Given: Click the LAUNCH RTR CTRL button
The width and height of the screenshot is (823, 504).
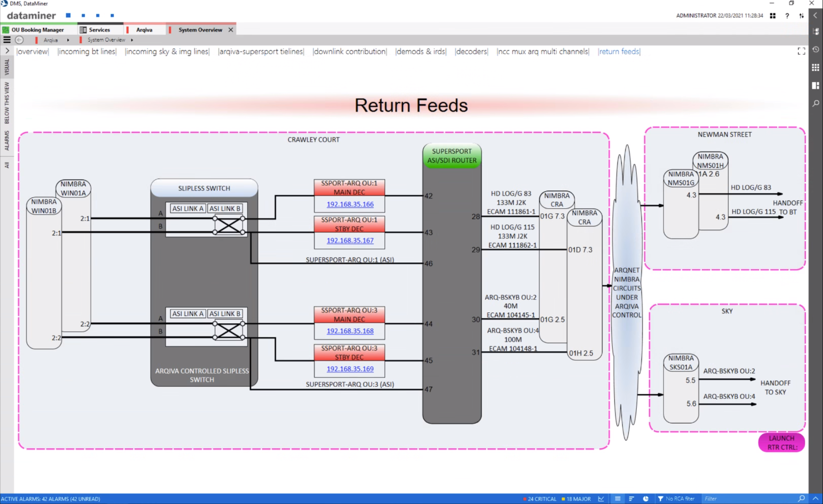Looking at the screenshot, I should 782,443.
